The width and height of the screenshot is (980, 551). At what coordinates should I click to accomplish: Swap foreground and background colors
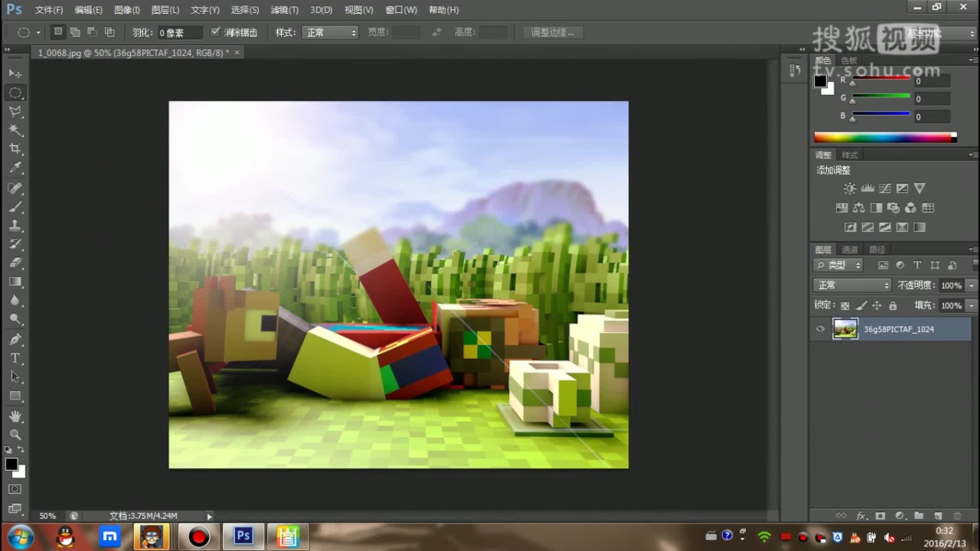(21, 449)
